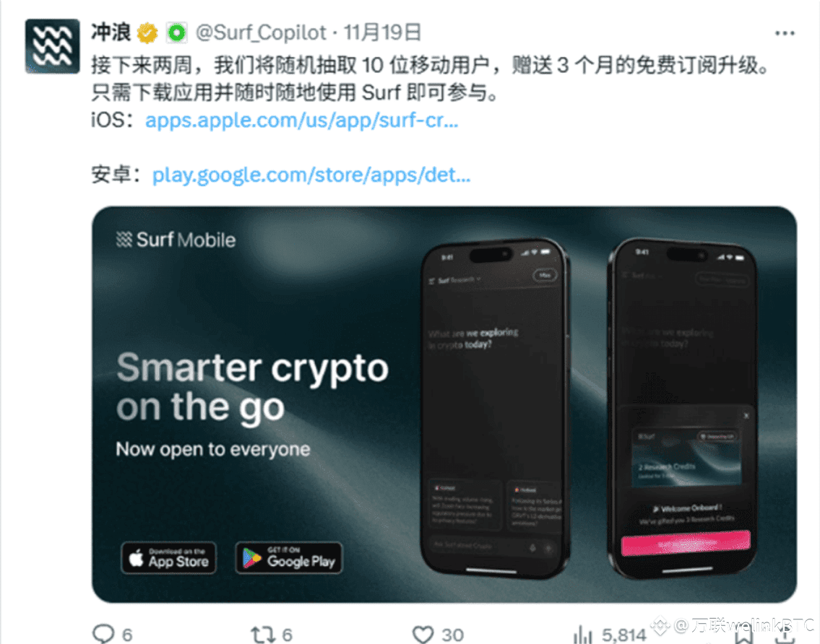
Task: Open the play.google.com Android link
Action: tap(311, 175)
